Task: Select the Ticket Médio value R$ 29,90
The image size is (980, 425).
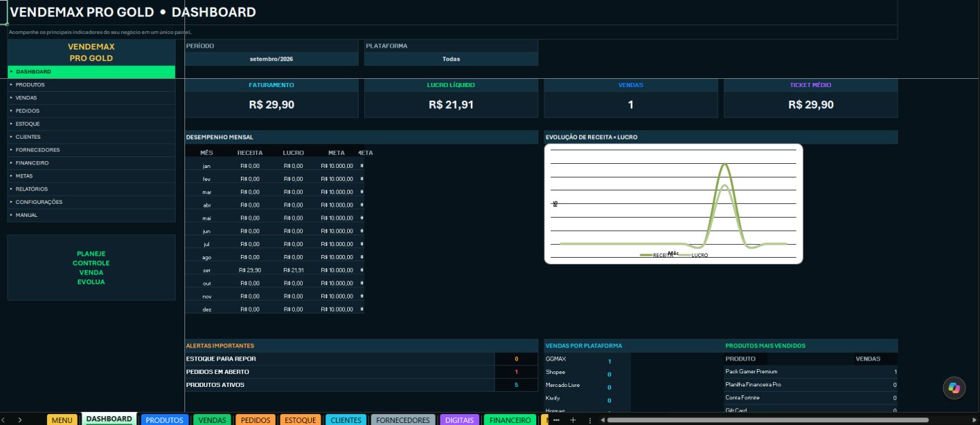Action: coord(811,105)
